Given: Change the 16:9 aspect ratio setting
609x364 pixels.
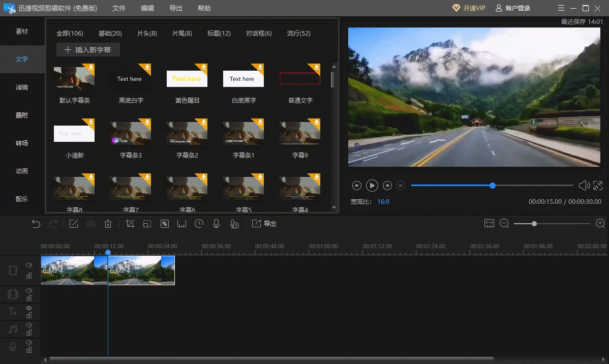Looking at the screenshot, I should pyautogui.click(x=383, y=202).
